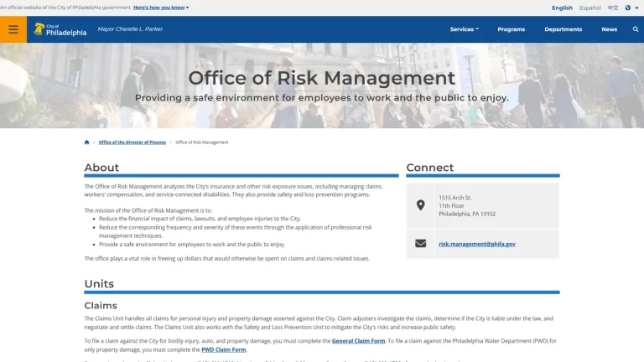
Task: Open the Programs menu item
Action: [511, 29]
